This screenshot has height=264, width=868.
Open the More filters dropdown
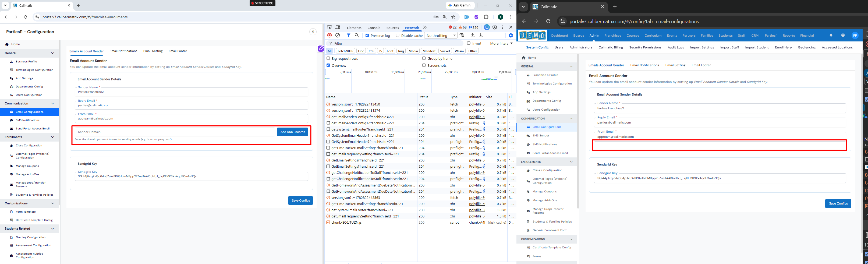coord(501,44)
